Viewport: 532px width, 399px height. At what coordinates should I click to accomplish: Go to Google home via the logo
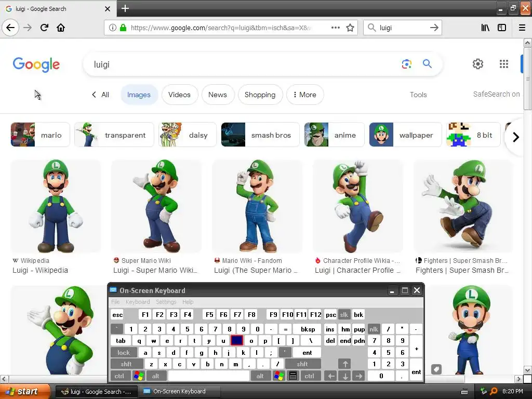pyautogui.click(x=36, y=64)
